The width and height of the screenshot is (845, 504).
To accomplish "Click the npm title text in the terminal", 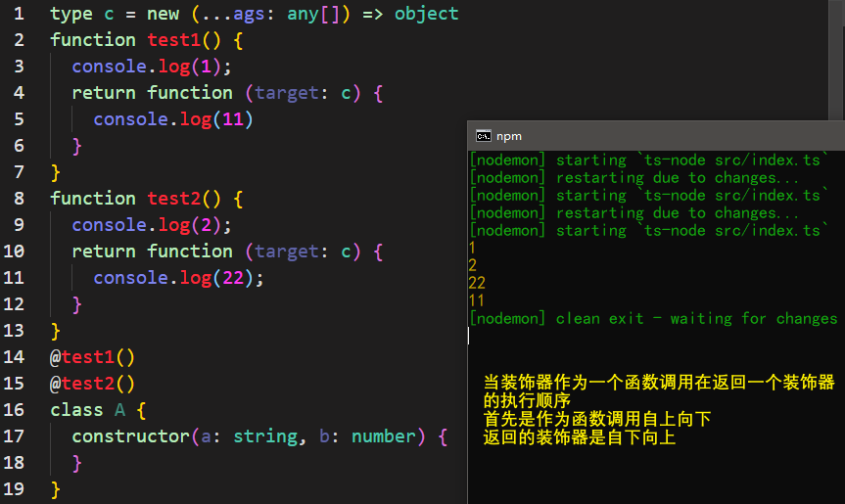I will pos(509,136).
